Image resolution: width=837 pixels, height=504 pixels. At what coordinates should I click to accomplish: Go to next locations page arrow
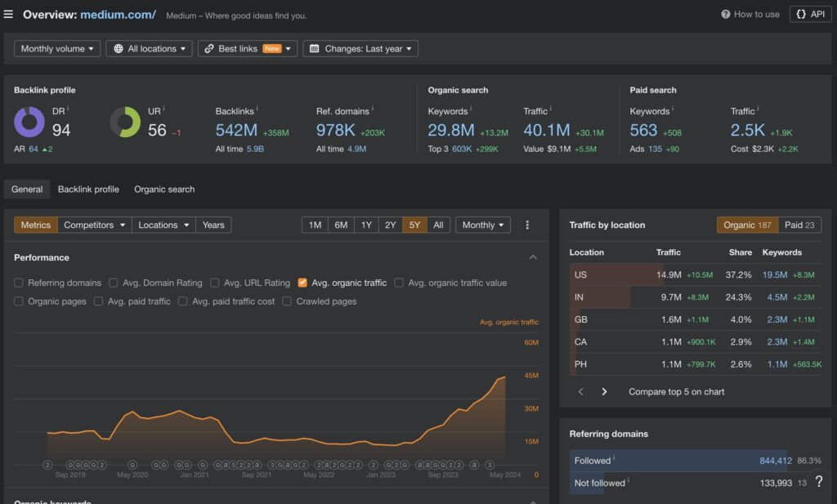(604, 391)
